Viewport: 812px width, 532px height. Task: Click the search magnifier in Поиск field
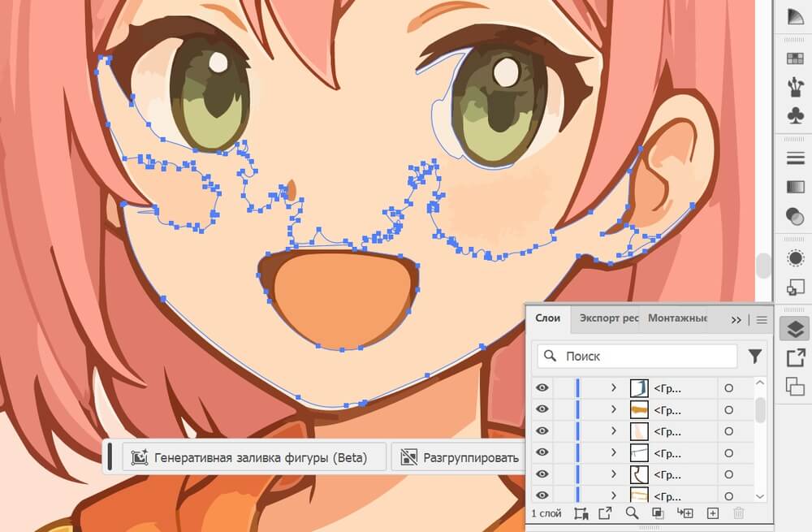coord(550,356)
